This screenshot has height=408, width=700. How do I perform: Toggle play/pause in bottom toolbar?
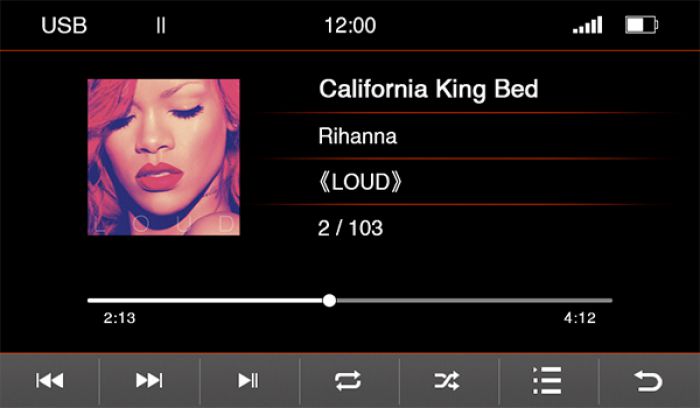pos(248,381)
